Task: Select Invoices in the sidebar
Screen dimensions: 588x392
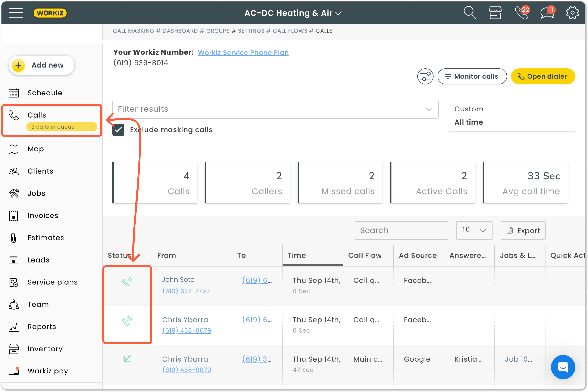Action: 43,216
